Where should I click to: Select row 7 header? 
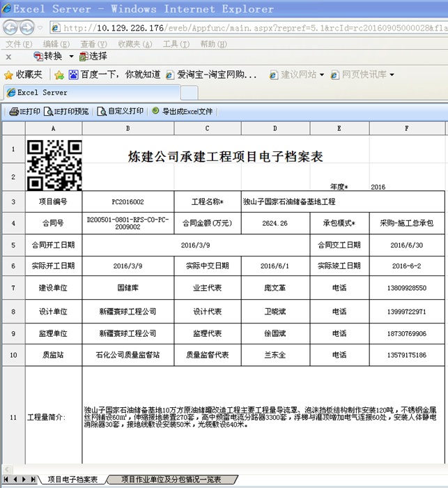13,288
